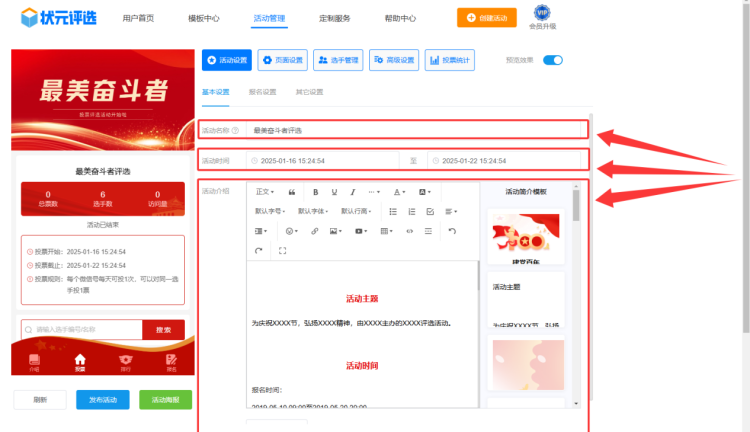Insert a blockquote with the quote icon

click(291, 191)
